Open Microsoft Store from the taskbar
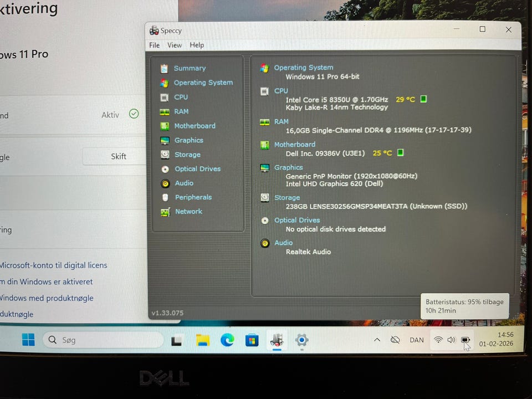 pos(252,340)
